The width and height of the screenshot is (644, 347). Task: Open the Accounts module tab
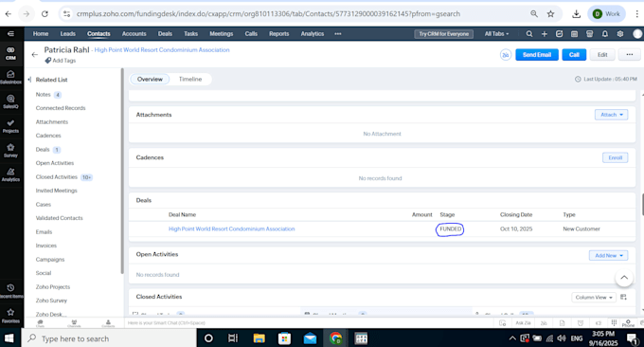coord(134,34)
